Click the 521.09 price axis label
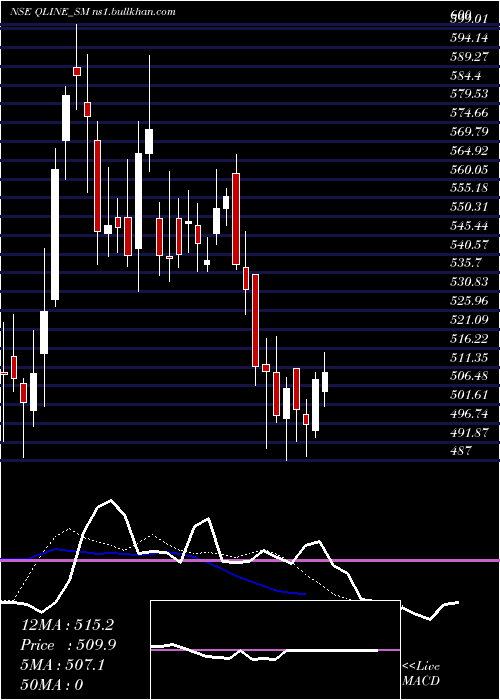 [469, 319]
